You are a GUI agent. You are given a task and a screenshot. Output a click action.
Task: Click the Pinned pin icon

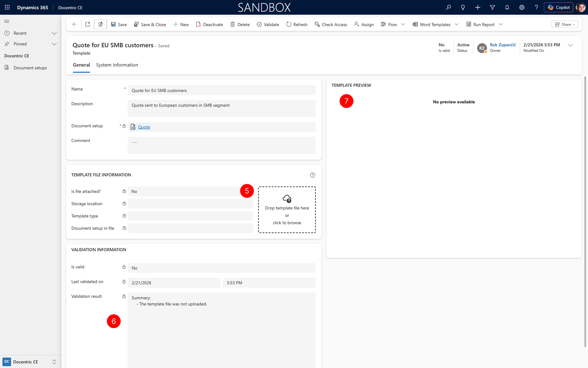pos(7,44)
